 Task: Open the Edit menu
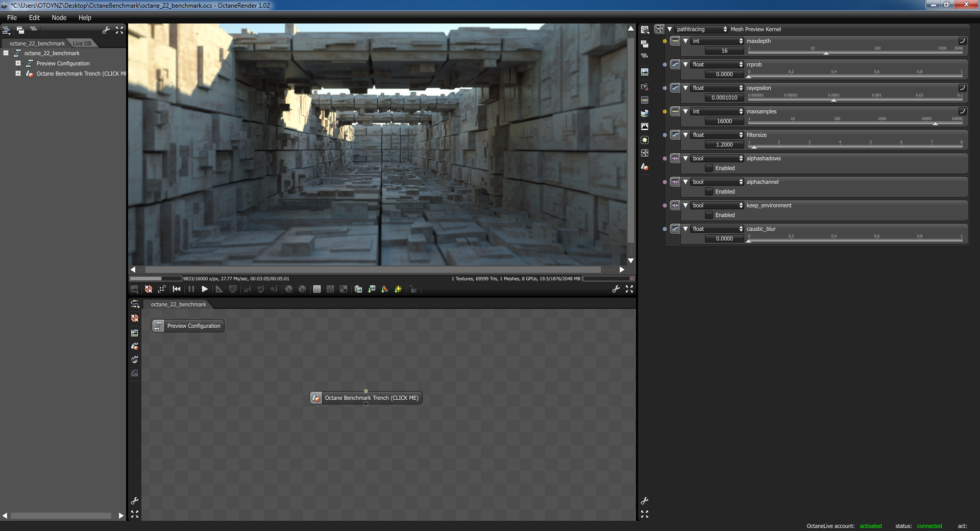pyautogui.click(x=34, y=17)
